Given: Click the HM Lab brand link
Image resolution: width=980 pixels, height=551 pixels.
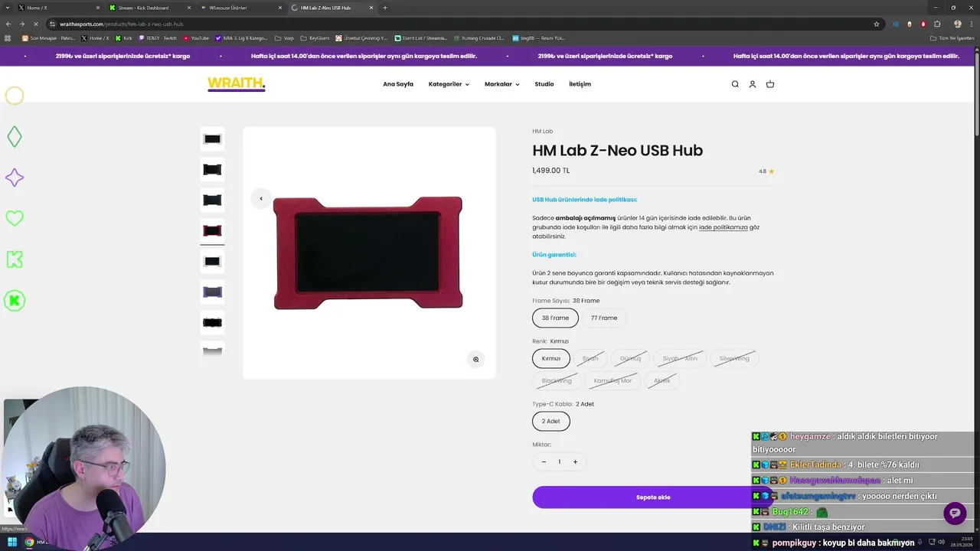Looking at the screenshot, I should (x=543, y=132).
